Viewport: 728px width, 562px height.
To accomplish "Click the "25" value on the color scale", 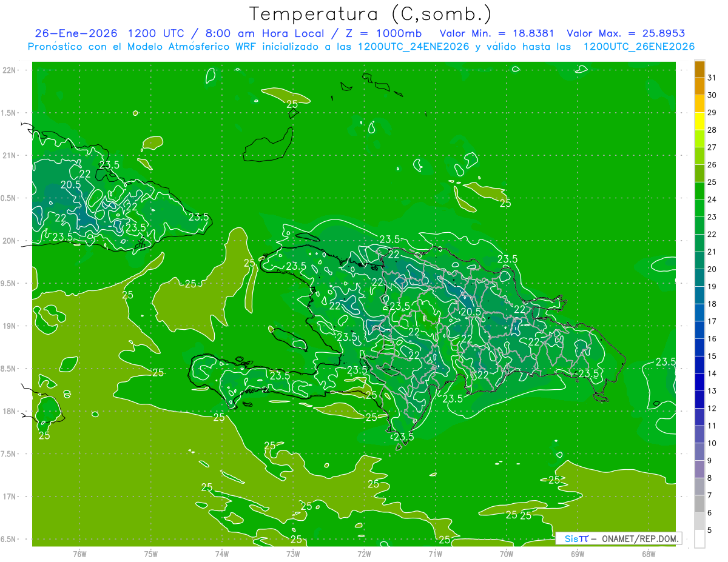I will click(712, 182).
